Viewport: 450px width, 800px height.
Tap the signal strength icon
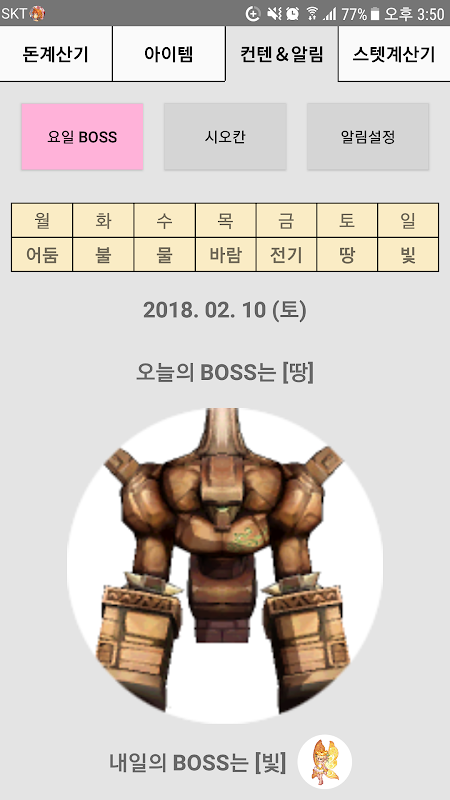pyautogui.click(x=330, y=14)
